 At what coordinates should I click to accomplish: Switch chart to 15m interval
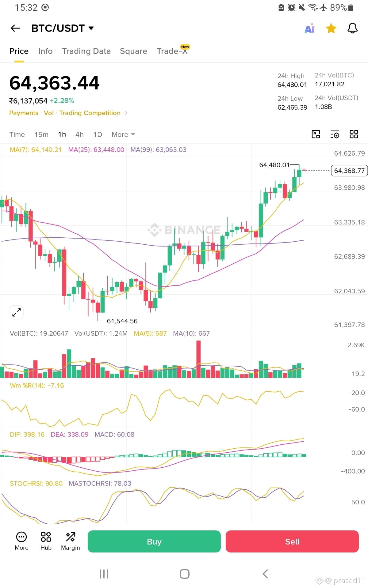point(41,134)
